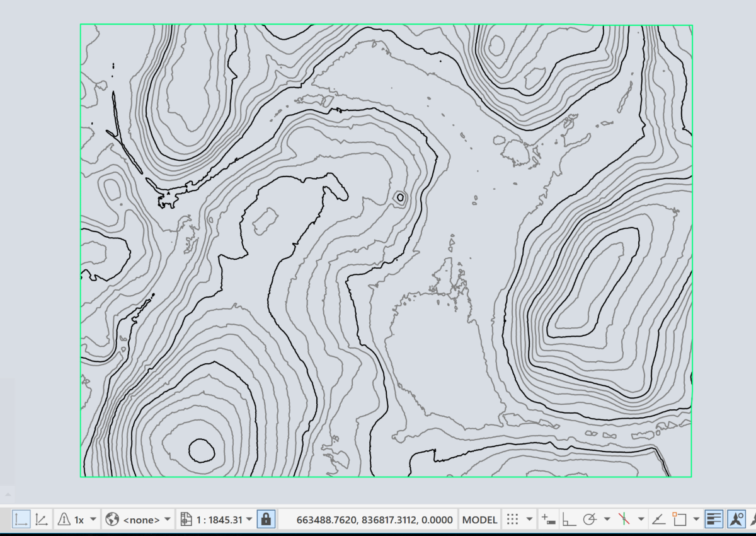This screenshot has height=536, width=756.
Task: Toggle annotation visibility icon
Action: [736, 520]
